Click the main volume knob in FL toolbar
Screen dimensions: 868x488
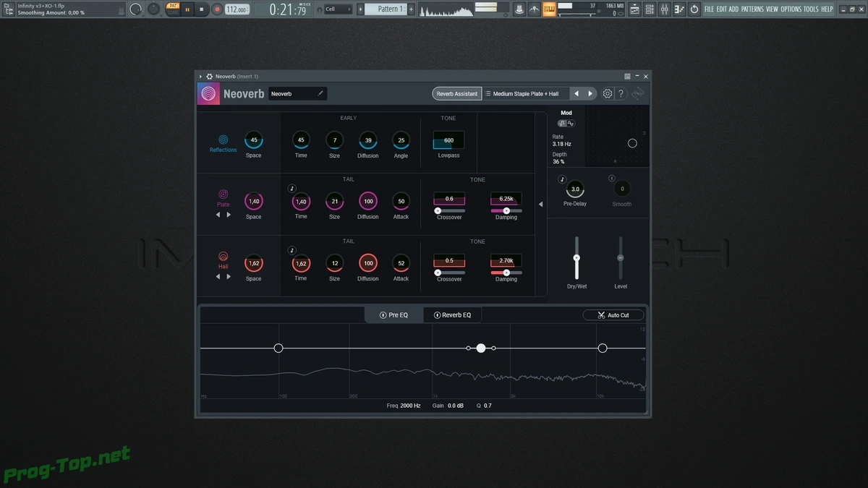point(136,9)
